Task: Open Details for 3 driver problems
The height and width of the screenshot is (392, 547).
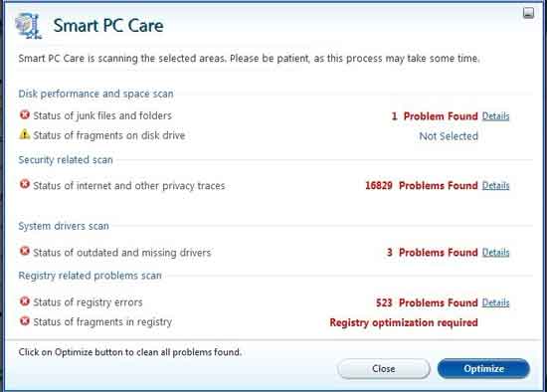Action: point(495,253)
